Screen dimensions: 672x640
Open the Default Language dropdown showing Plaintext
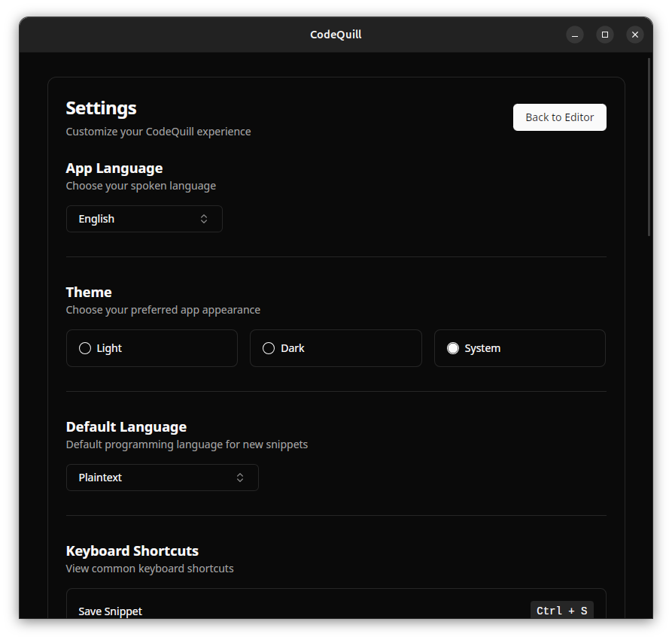(x=162, y=477)
